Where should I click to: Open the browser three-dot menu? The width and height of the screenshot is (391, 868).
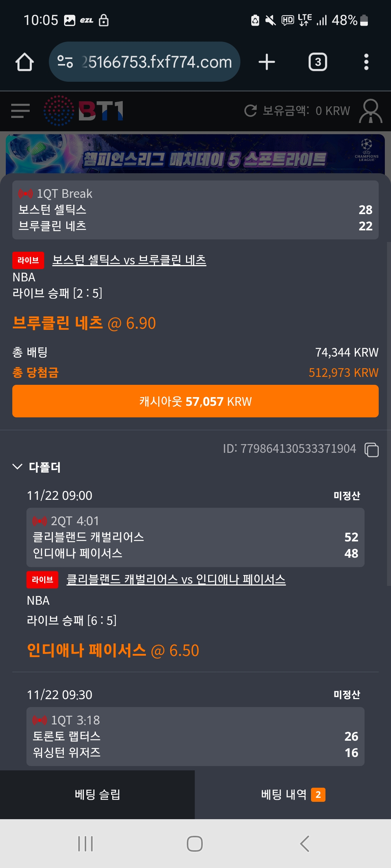[366, 62]
